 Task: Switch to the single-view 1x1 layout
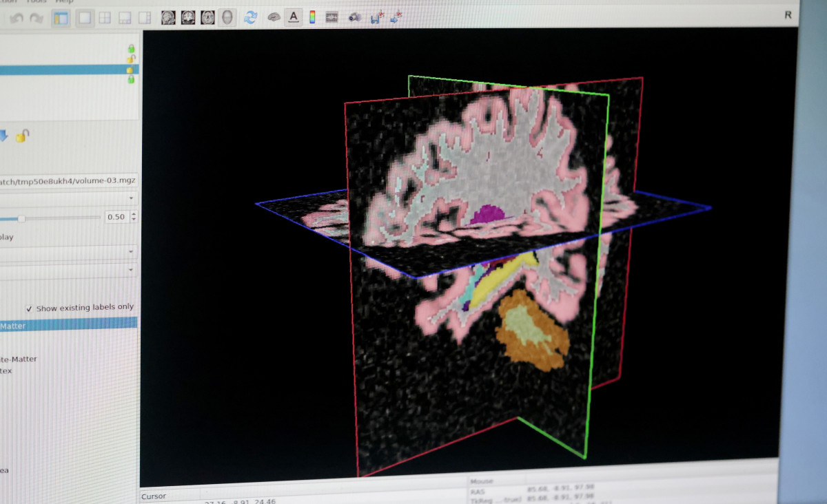[85, 18]
